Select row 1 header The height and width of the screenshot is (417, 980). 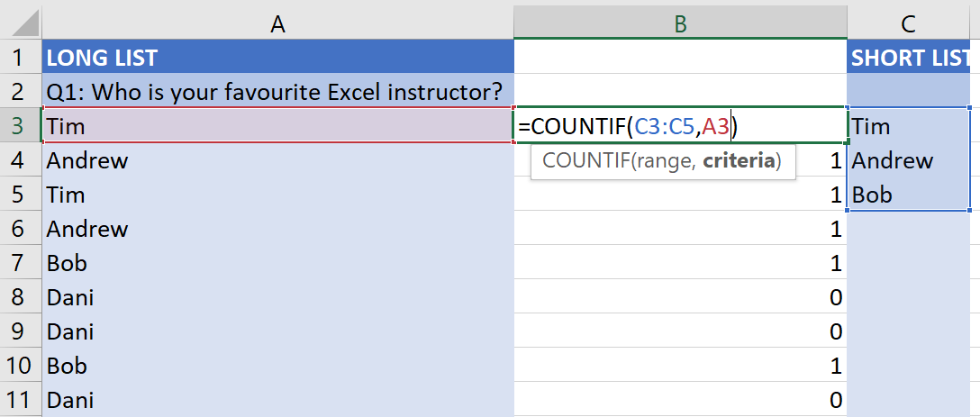click(x=17, y=59)
